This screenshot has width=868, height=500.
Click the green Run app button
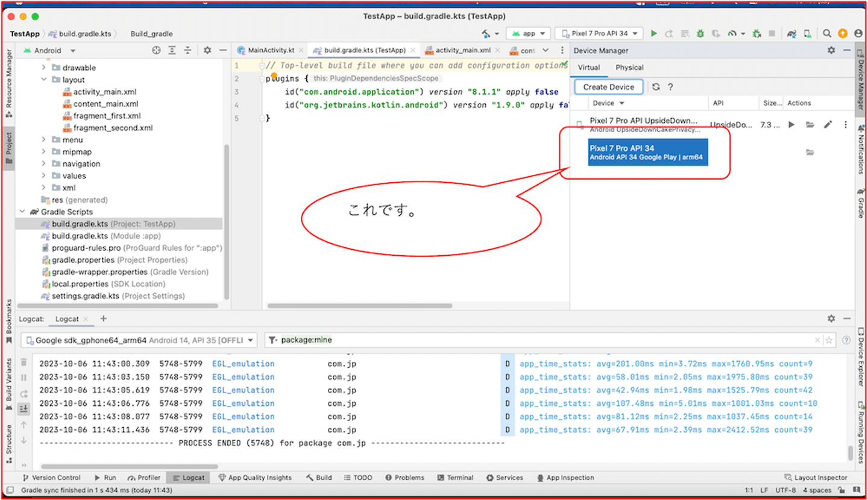click(653, 34)
